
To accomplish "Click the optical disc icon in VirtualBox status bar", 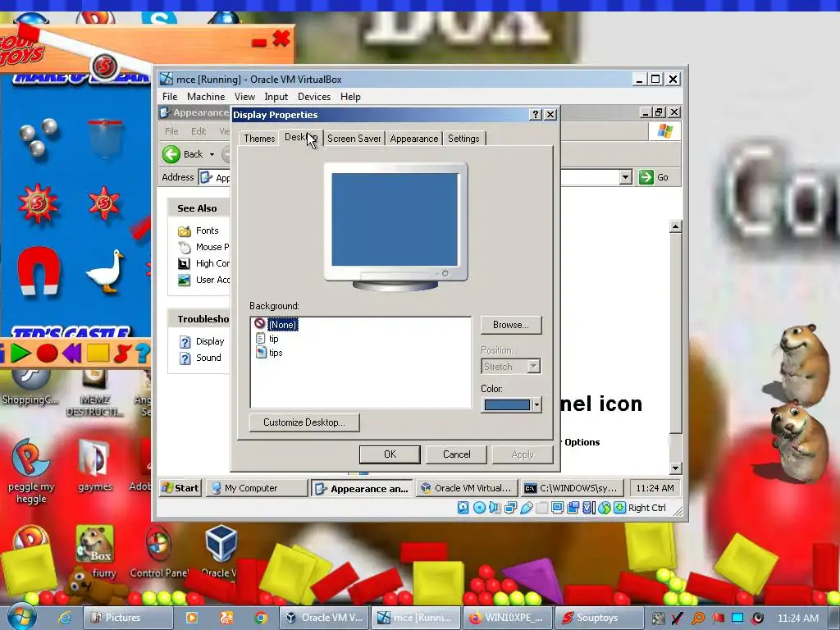I will pyautogui.click(x=479, y=507).
